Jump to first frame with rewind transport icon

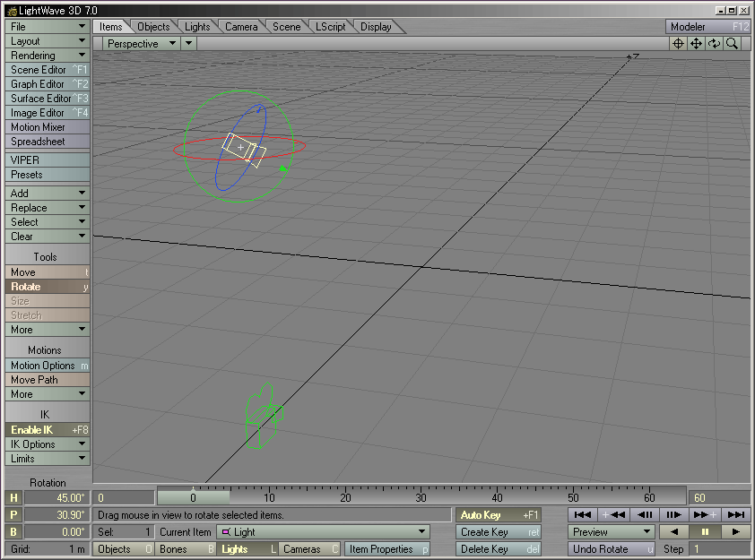click(582, 515)
